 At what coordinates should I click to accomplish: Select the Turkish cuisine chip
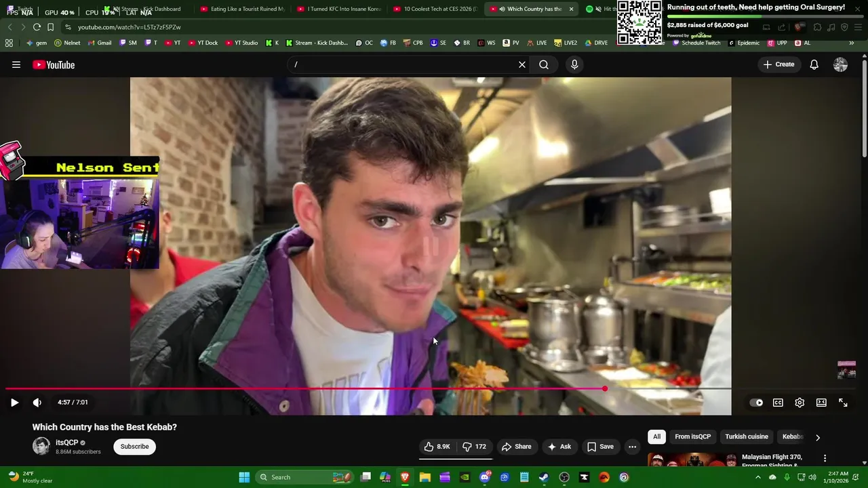[747, 436]
